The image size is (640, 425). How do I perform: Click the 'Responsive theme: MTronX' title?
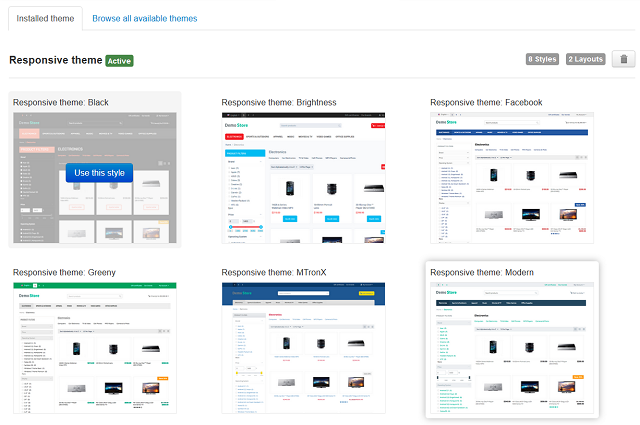pyautogui.click(x=274, y=272)
